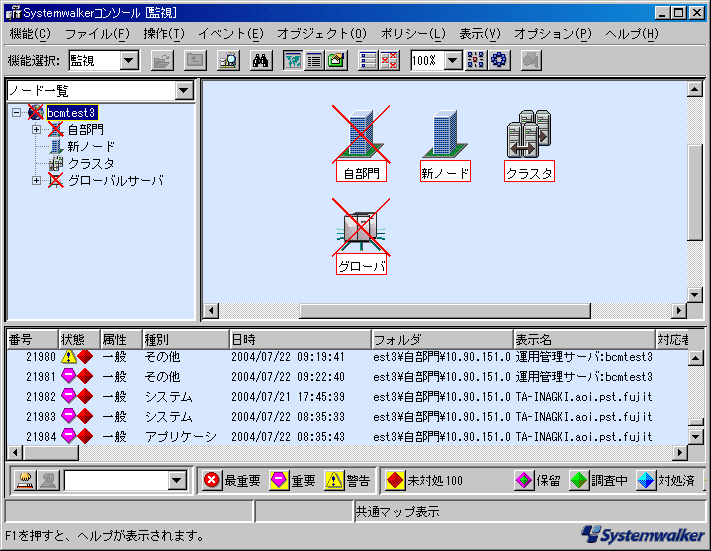The image size is (711, 551).
Task: Click the open folder toolbar icon
Action: [162, 60]
